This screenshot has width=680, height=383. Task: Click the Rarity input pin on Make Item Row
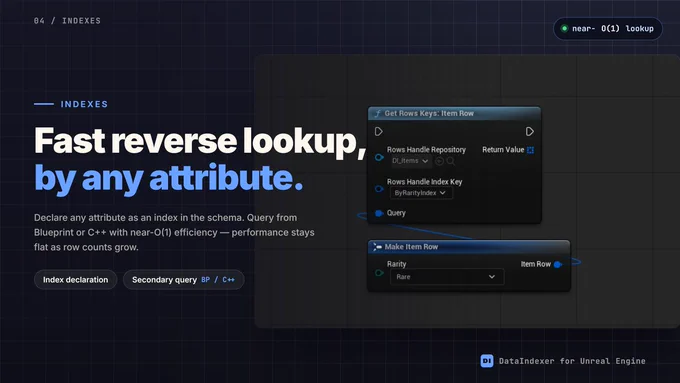(x=379, y=273)
